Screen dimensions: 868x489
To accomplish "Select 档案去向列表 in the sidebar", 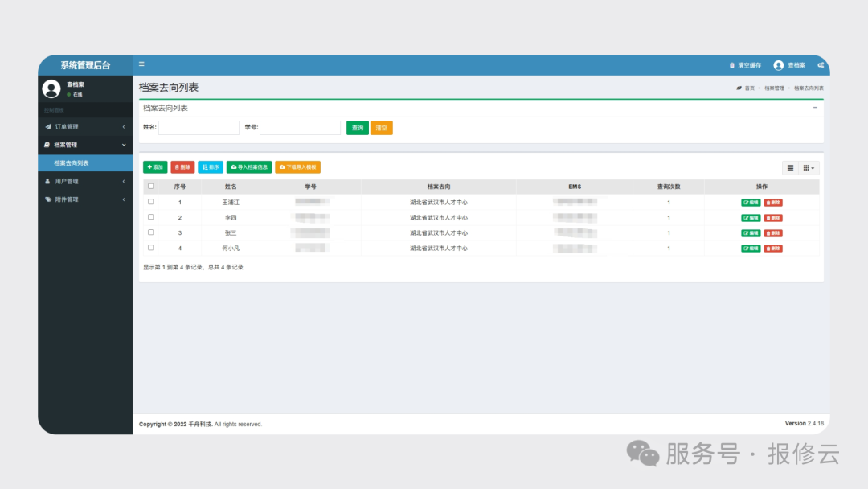I will pos(72,163).
